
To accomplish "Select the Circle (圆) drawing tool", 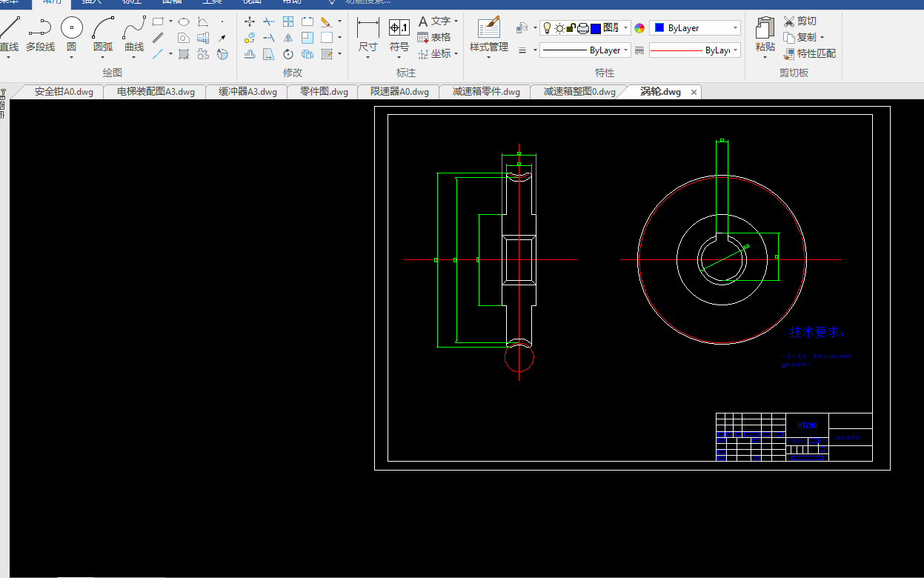I will [71, 30].
